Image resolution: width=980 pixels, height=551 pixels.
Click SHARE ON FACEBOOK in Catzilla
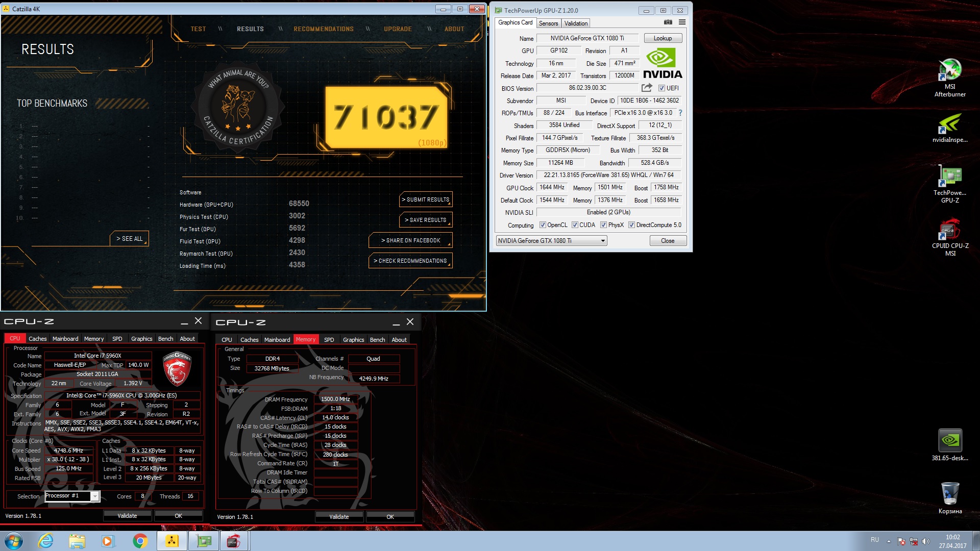[410, 240]
